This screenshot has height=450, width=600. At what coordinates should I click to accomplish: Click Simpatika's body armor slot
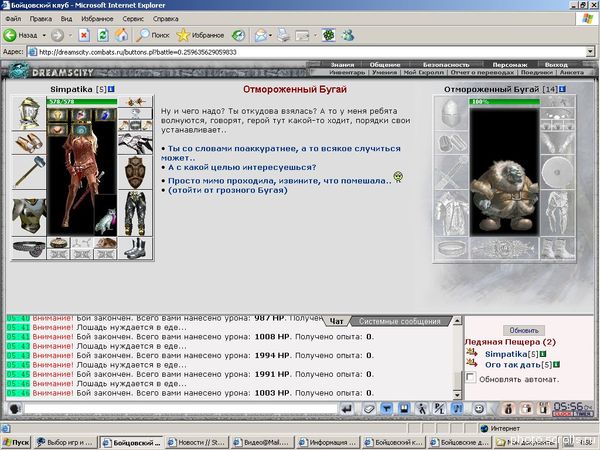coord(29,214)
